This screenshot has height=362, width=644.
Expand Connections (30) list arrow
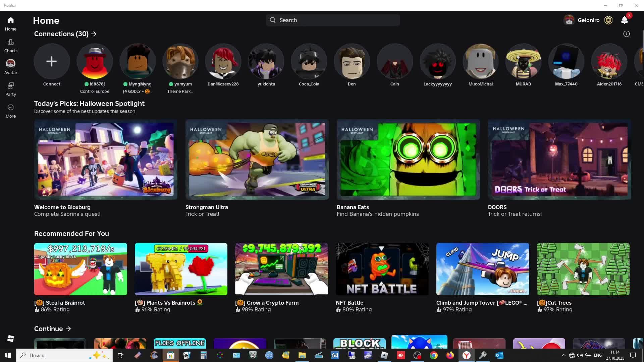(94, 34)
